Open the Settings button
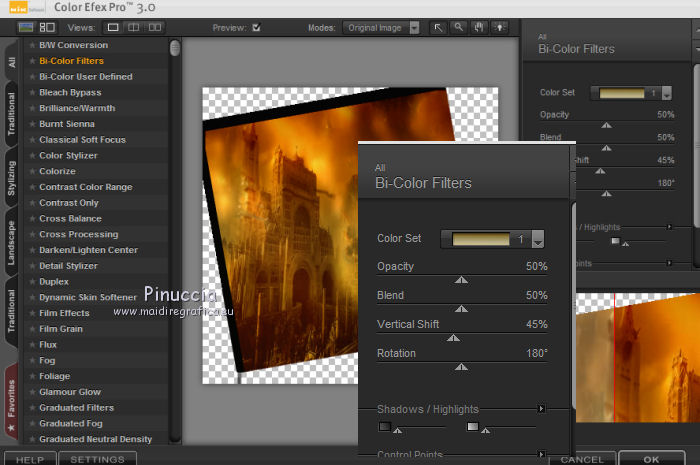The image size is (700, 465). tap(97, 459)
